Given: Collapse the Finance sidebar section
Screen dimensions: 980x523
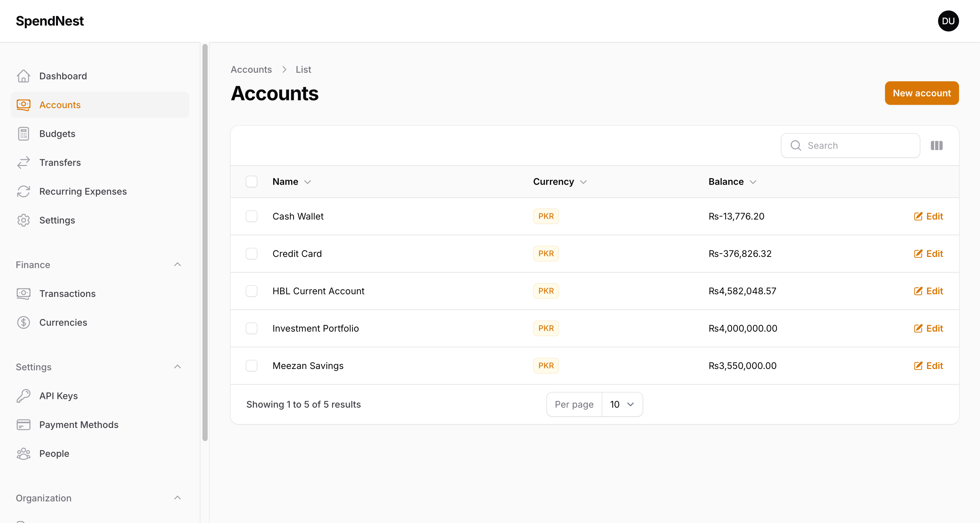Looking at the screenshot, I should click(x=177, y=264).
